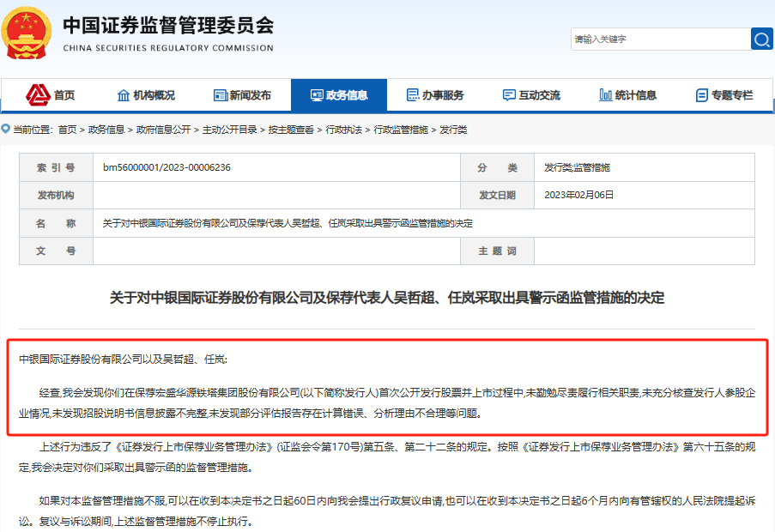Viewport: 775px width, 532px height.
Task: Click the newspaper icon beside 新闻发布
Action: tap(220, 95)
